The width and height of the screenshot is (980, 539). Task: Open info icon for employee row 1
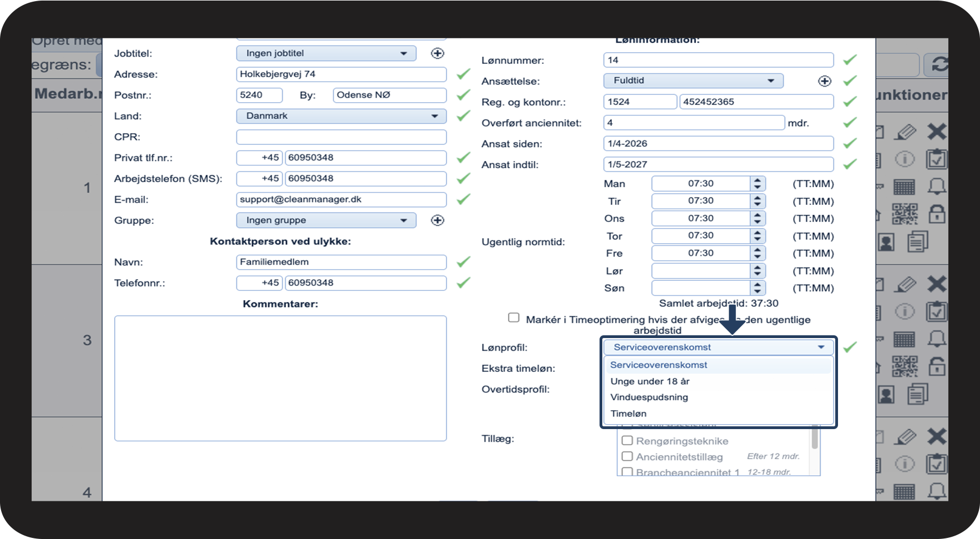tap(905, 159)
